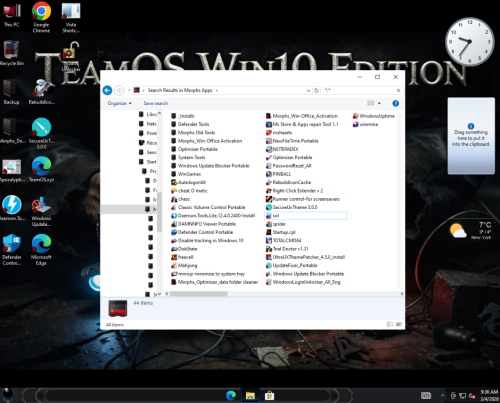
Task: Switch to details view in status bar
Action: (x=390, y=324)
